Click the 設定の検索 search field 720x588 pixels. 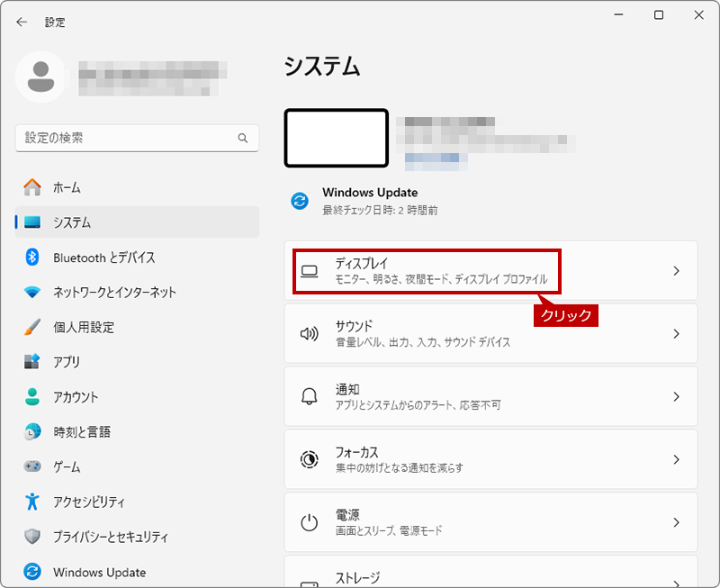[x=137, y=138]
